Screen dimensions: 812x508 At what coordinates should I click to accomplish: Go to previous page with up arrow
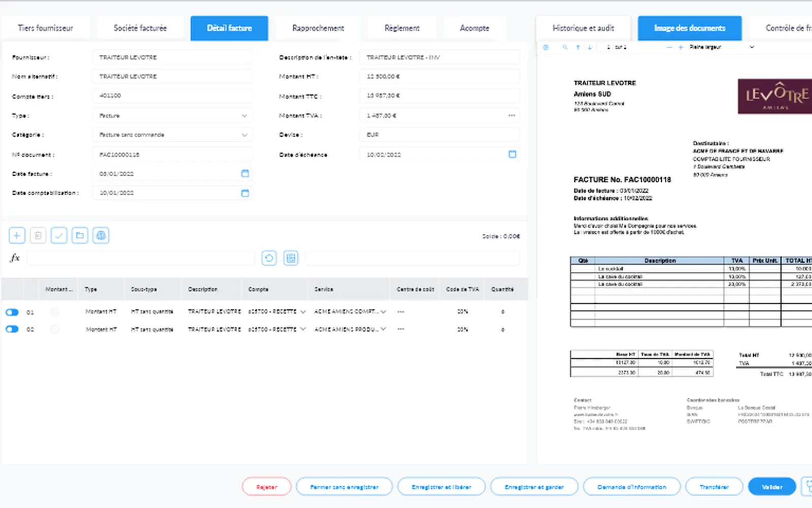coord(578,47)
